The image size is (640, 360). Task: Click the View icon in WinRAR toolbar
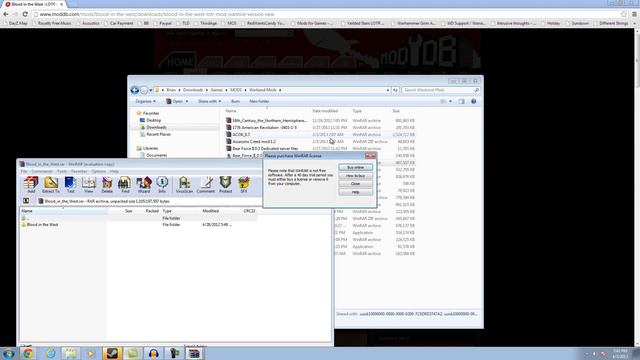tap(89, 184)
